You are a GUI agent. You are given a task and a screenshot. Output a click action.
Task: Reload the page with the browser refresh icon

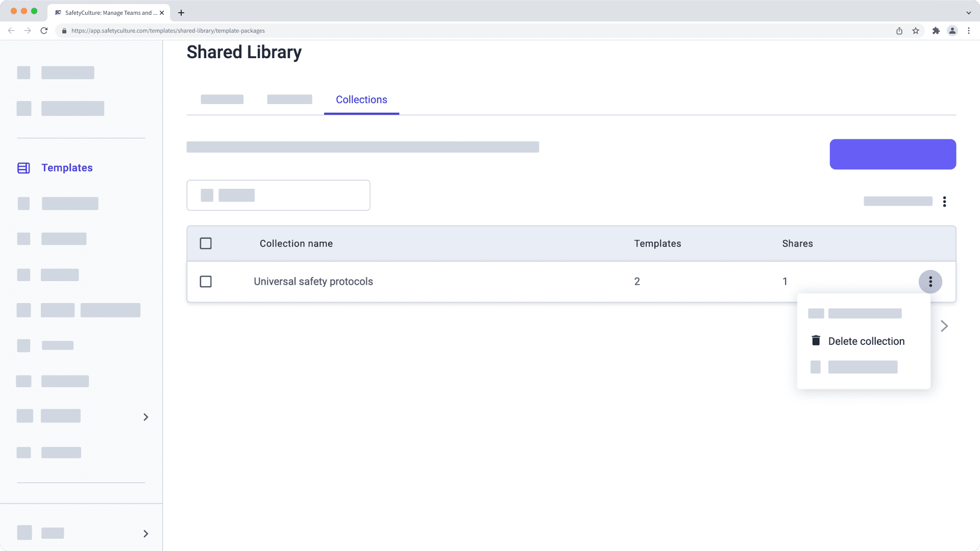[44, 31]
